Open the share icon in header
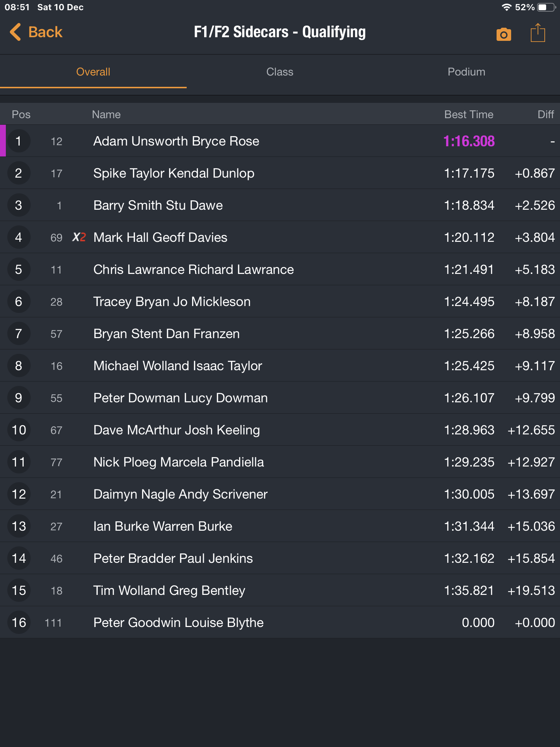Screen dimensions: 560x747 click(x=538, y=33)
